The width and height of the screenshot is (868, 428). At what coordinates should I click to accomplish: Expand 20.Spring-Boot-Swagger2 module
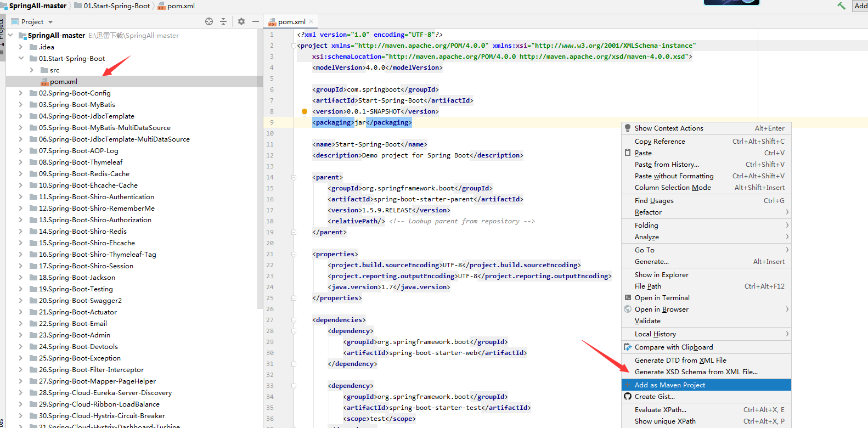click(21, 300)
